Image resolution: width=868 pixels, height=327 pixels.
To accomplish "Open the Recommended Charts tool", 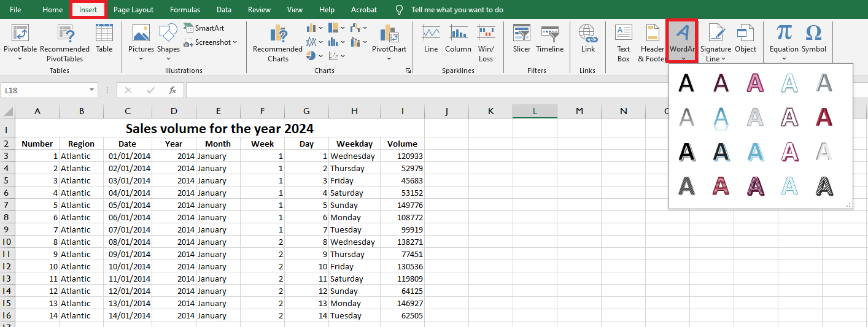I will 277,44.
